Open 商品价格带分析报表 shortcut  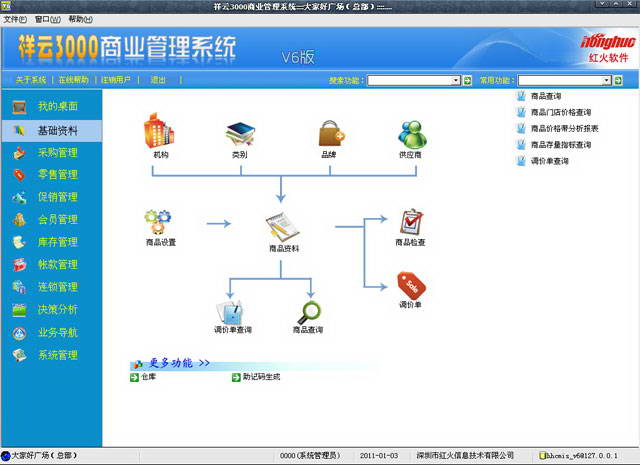(564, 129)
